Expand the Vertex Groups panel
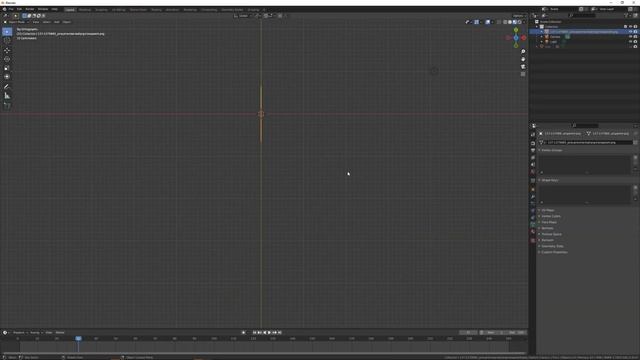This screenshot has height=360, width=640. [x=552, y=150]
